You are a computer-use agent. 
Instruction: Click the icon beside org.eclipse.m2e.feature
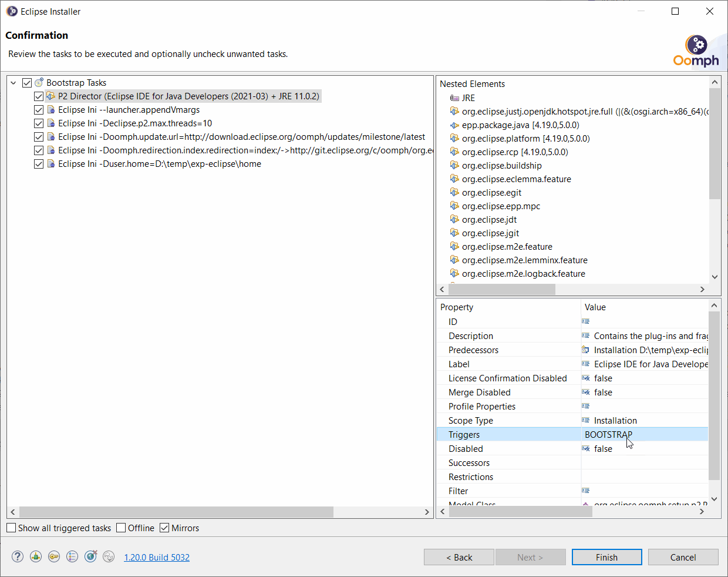click(x=454, y=247)
